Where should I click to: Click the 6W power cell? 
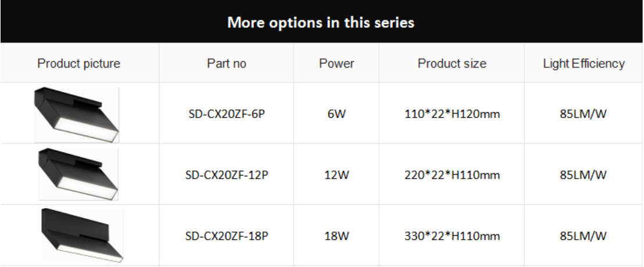(x=337, y=114)
